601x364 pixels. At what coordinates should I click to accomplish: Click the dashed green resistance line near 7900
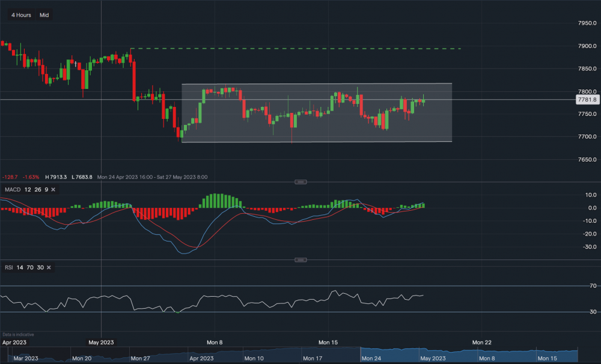click(x=300, y=48)
